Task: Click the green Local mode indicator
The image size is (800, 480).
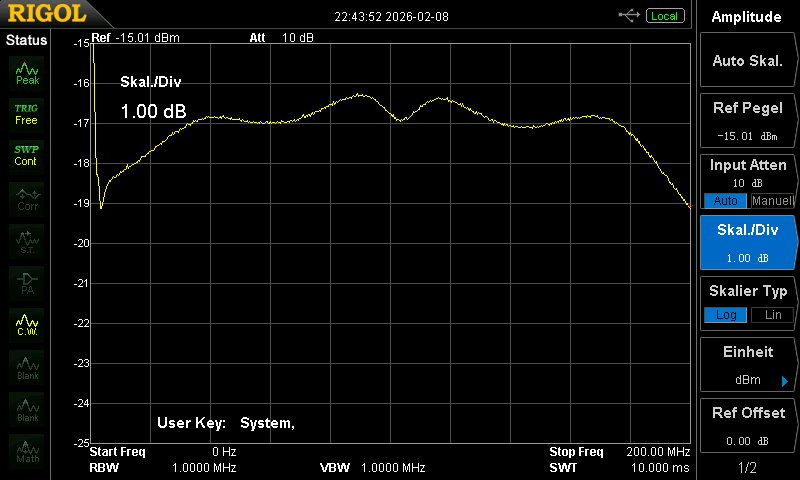Action: (x=664, y=16)
